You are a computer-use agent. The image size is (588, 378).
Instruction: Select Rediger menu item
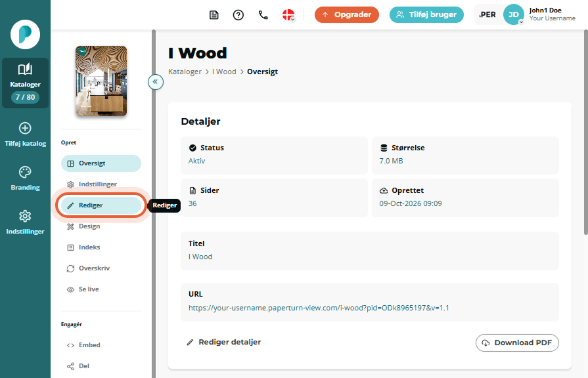[101, 205]
